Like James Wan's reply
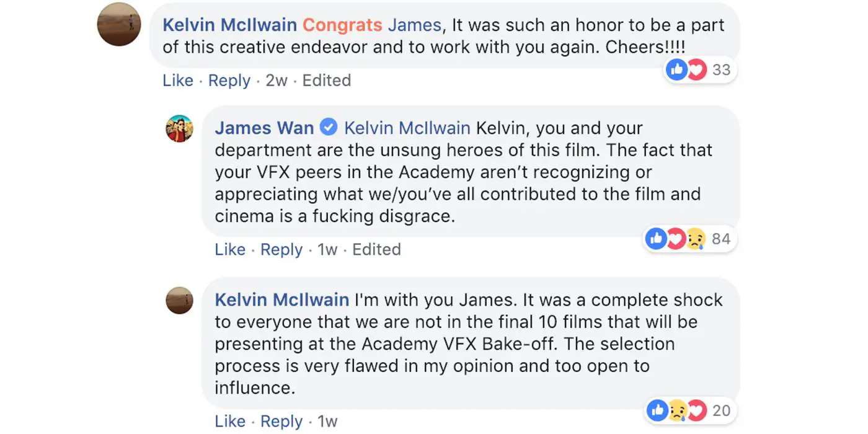This screenshot has width=868, height=434. [230, 250]
